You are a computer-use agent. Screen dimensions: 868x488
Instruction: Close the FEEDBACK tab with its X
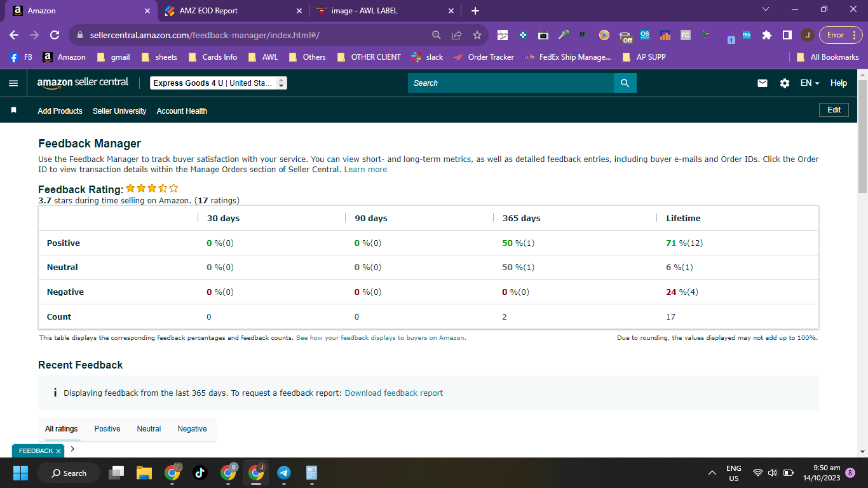(x=58, y=451)
